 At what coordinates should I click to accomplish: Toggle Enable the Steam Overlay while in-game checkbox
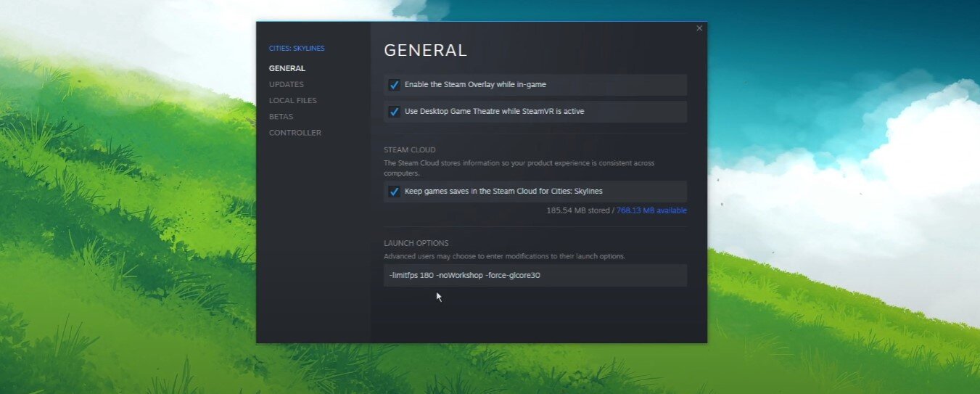point(394,85)
